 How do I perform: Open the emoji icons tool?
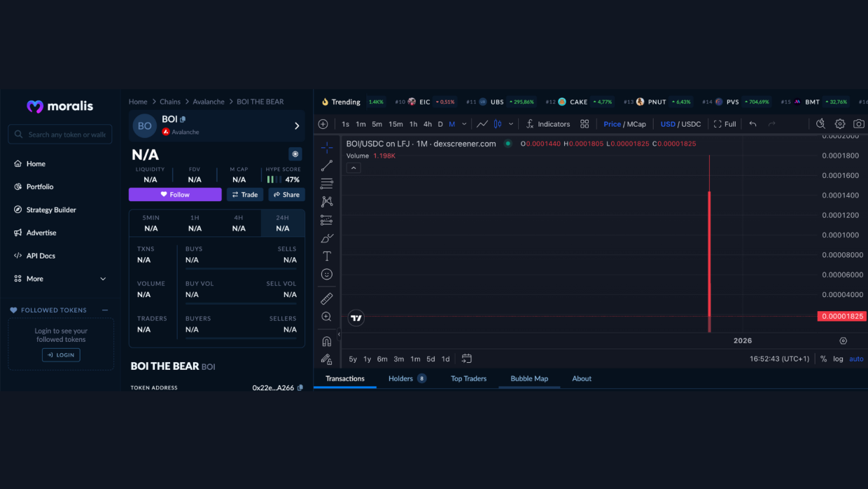[327, 275]
